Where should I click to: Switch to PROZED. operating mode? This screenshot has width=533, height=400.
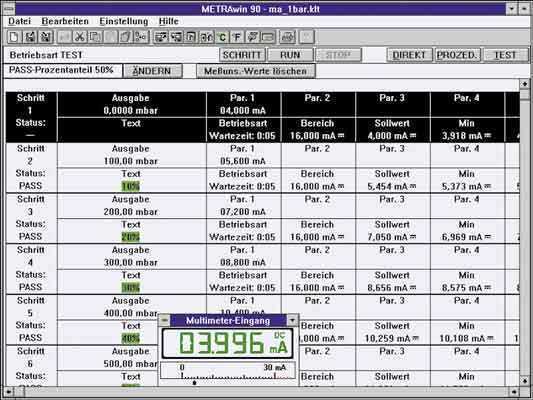[x=457, y=55]
